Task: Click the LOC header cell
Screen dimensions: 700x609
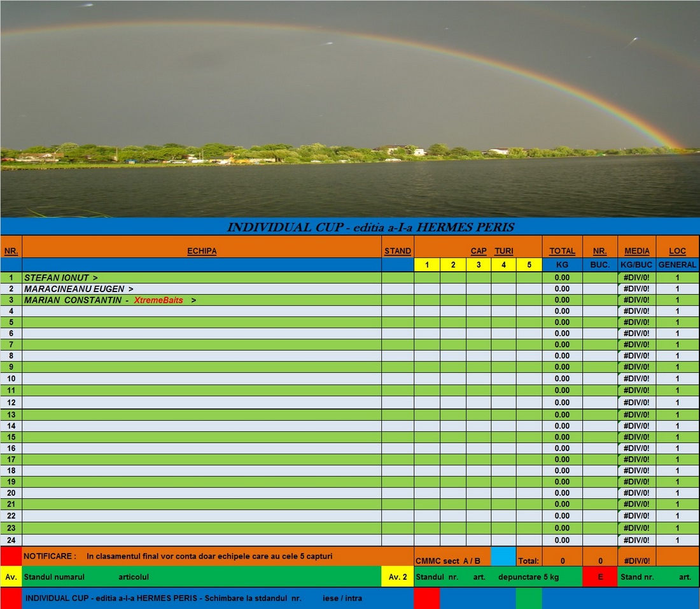Action: coord(677,251)
